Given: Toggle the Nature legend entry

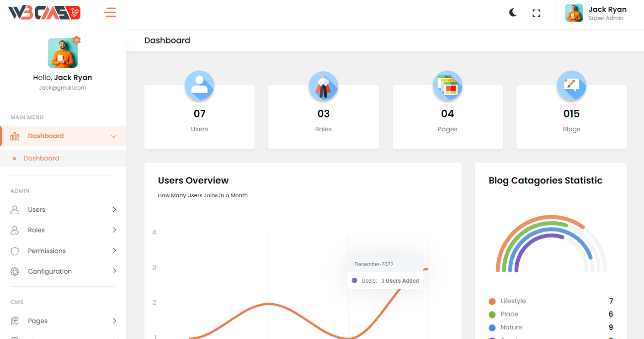Looking at the screenshot, I should [x=511, y=328].
